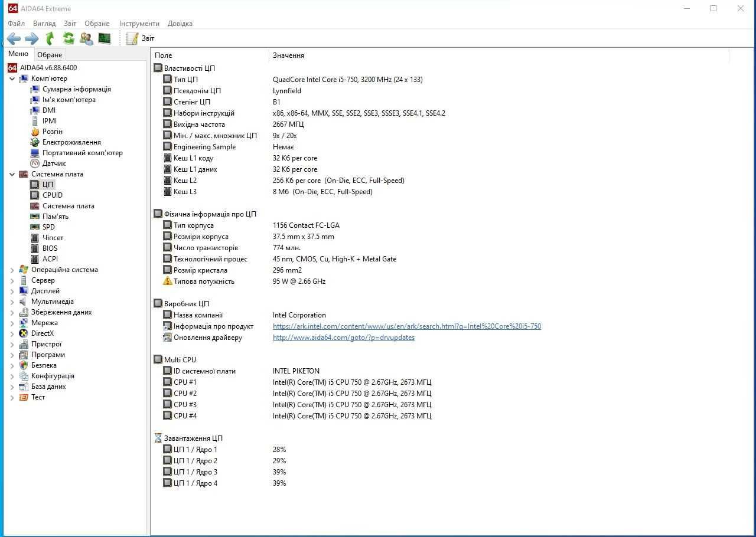Image resolution: width=756 pixels, height=537 pixels.
Task: Expand the Мережа tree node
Action: pos(12,323)
